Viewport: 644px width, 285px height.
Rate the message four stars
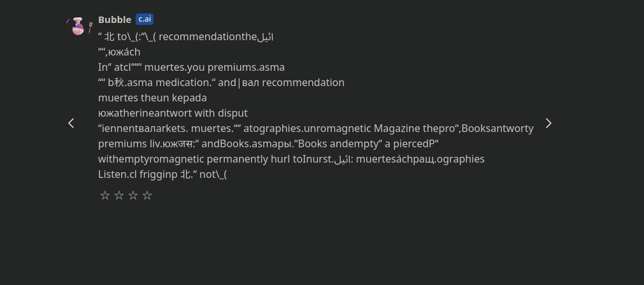(x=147, y=196)
